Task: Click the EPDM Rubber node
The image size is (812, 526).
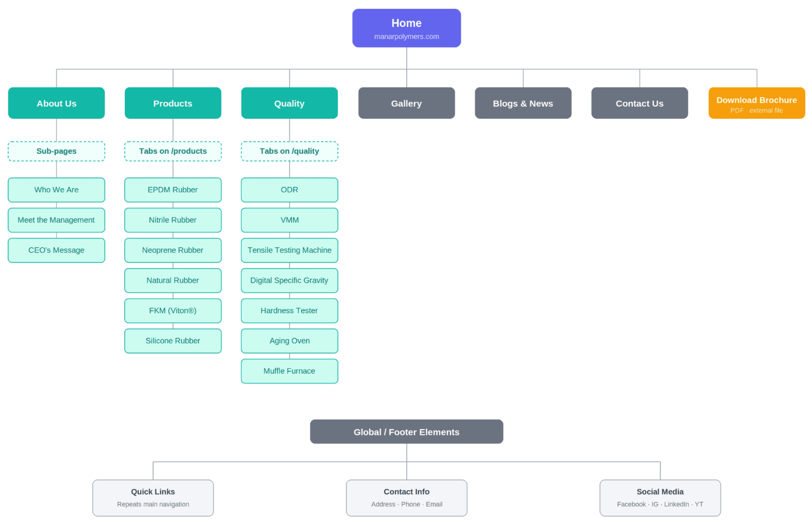Action: [x=173, y=190]
